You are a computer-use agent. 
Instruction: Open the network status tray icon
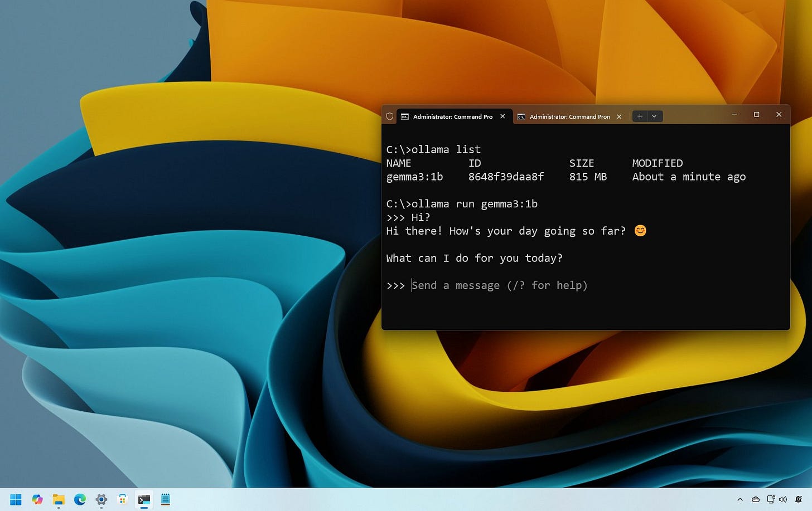(771, 500)
